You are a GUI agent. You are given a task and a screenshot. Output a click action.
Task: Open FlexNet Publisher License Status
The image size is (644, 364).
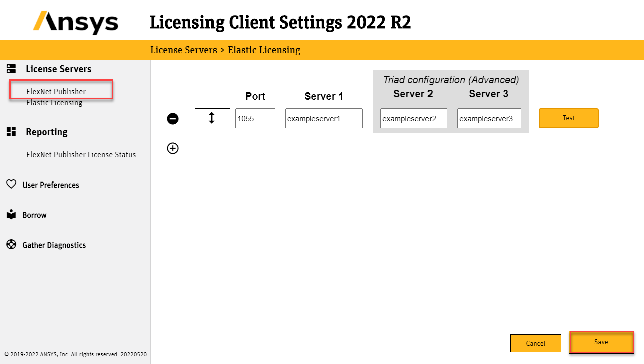coord(81,155)
